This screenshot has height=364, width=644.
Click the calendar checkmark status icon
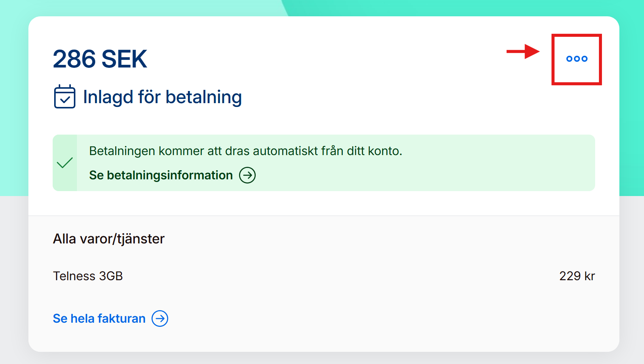[x=64, y=97]
